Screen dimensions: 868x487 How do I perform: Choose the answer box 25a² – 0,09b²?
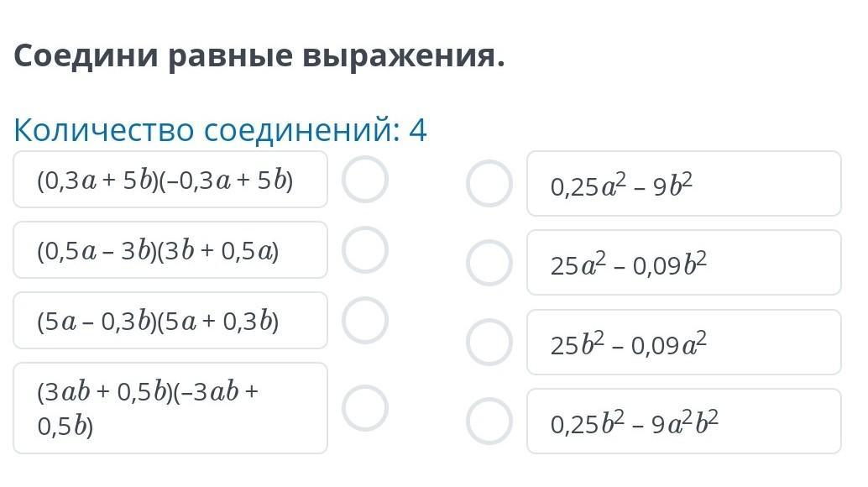click(x=684, y=262)
